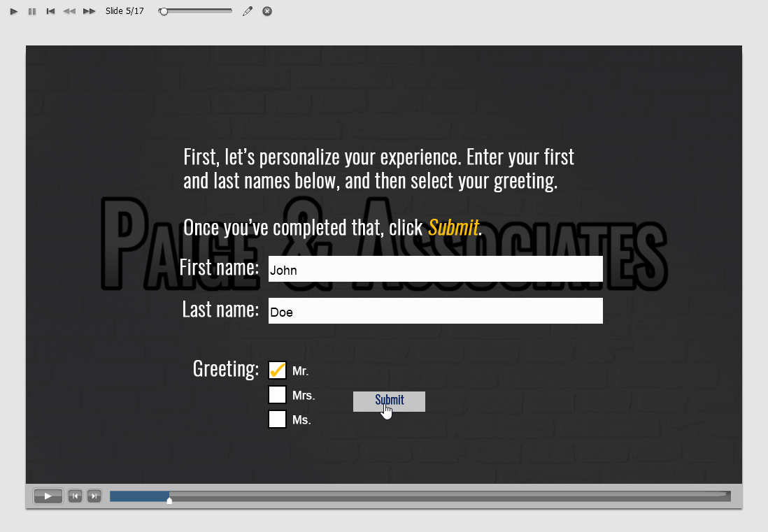Click the playbar skip-forward button
Image resolution: width=768 pixels, height=532 pixels.
[94, 496]
